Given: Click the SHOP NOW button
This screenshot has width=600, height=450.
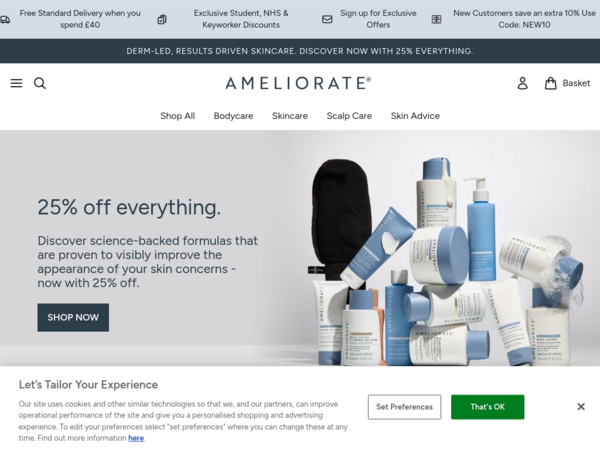Looking at the screenshot, I should [x=73, y=317].
